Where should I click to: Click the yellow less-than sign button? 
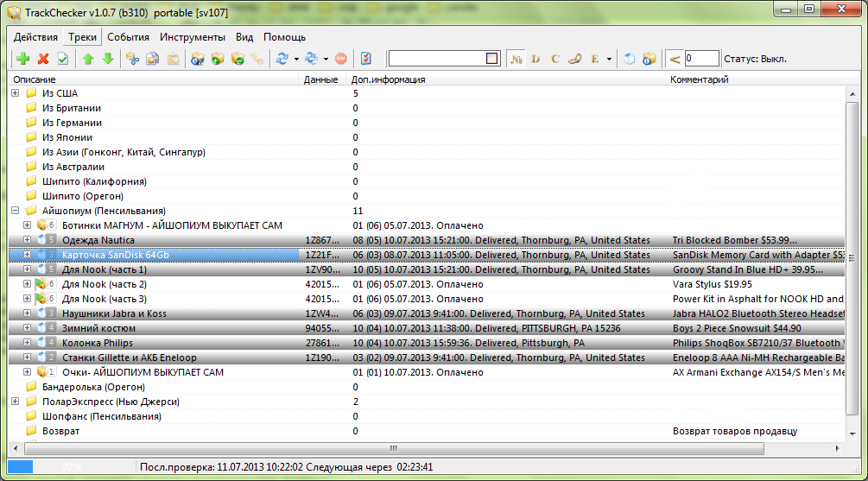[675, 59]
